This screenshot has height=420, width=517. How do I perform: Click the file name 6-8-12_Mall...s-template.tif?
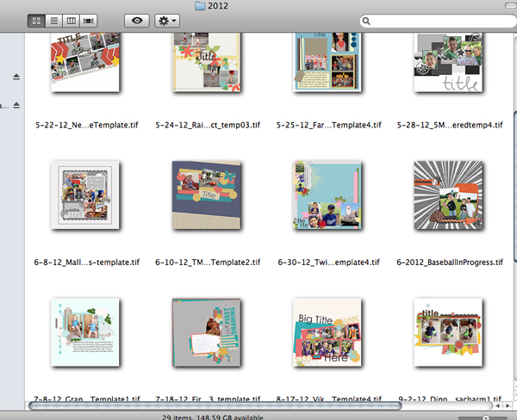[x=87, y=262]
